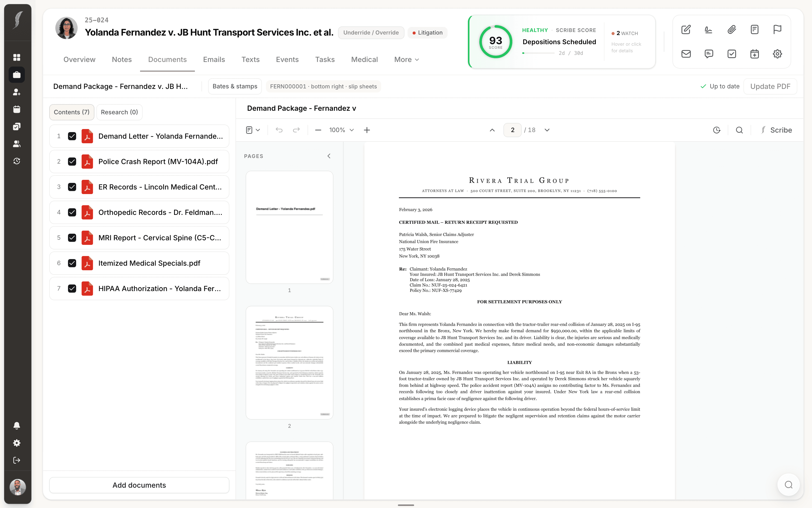Switch to the Notes tab
This screenshot has width=812, height=508.
[122, 59]
